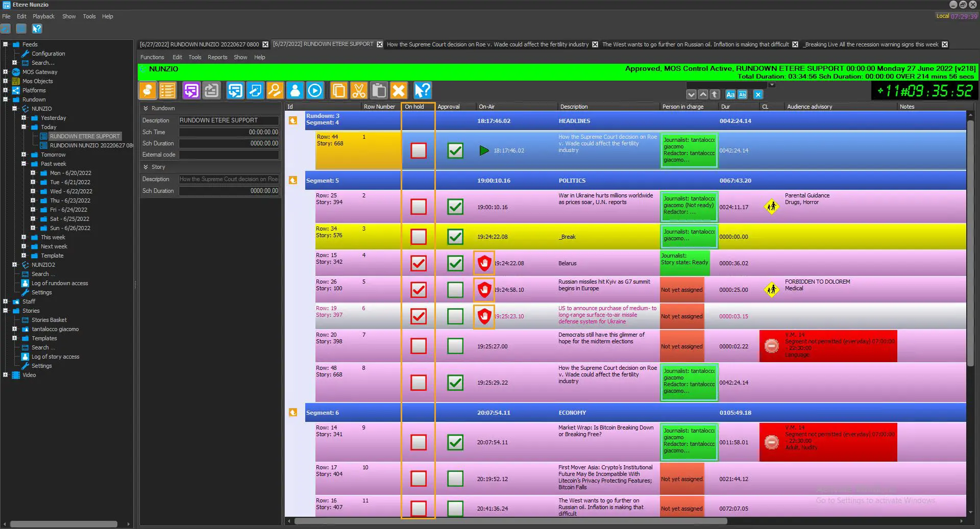Click the blue play circle toolbar icon
980x529 pixels.
315,91
